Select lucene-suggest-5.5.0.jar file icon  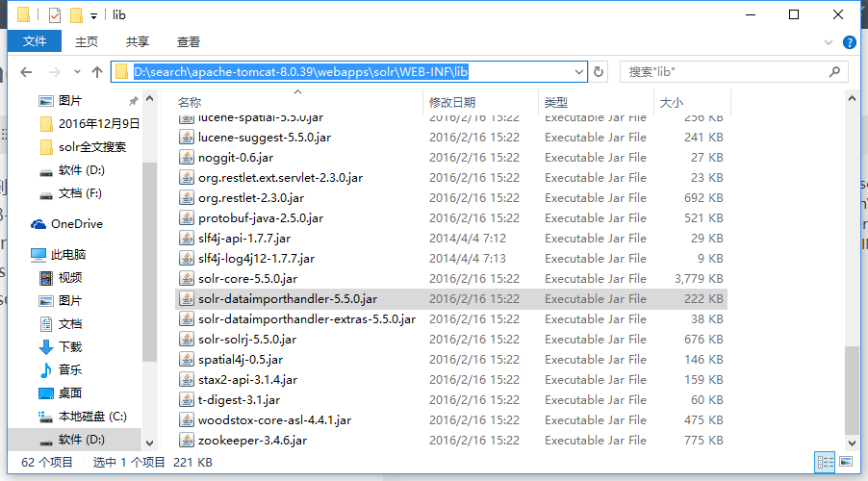(x=187, y=138)
